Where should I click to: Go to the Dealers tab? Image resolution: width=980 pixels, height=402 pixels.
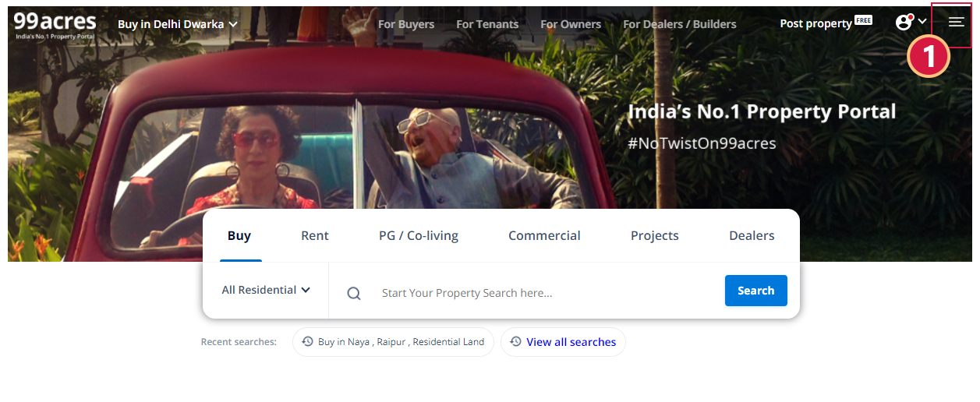tap(752, 236)
